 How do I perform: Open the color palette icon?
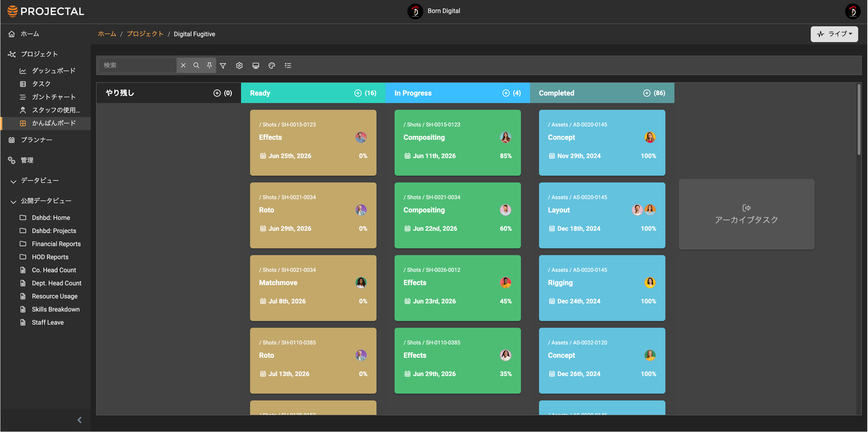pyautogui.click(x=272, y=65)
